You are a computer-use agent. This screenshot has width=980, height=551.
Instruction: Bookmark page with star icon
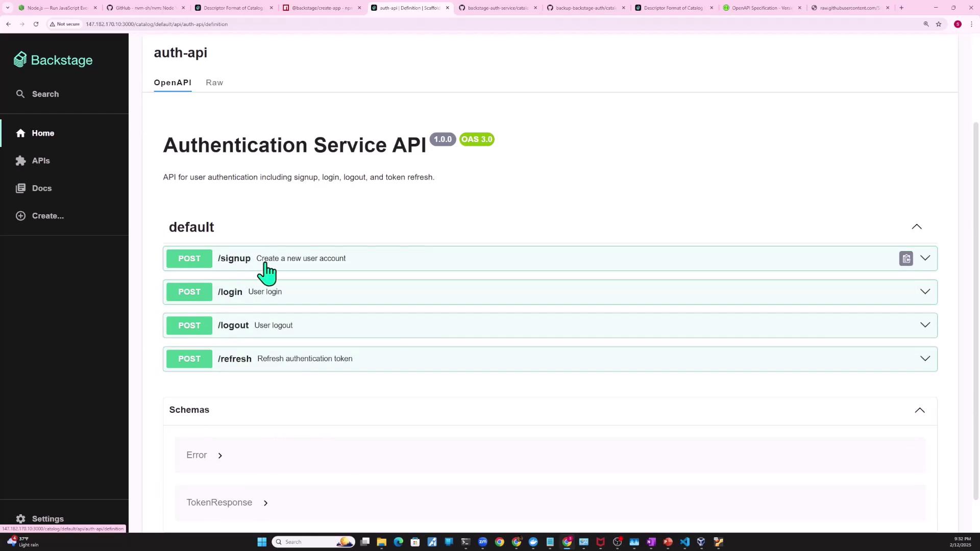939,24
